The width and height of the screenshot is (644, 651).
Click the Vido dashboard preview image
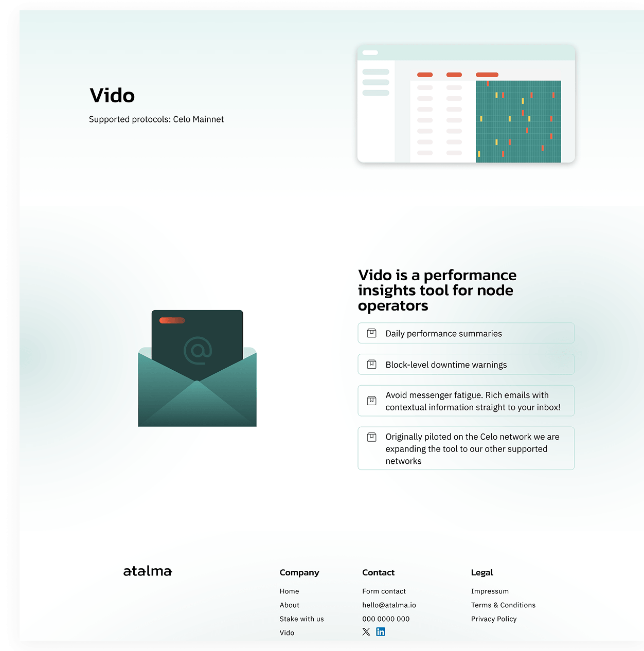point(466,104)
